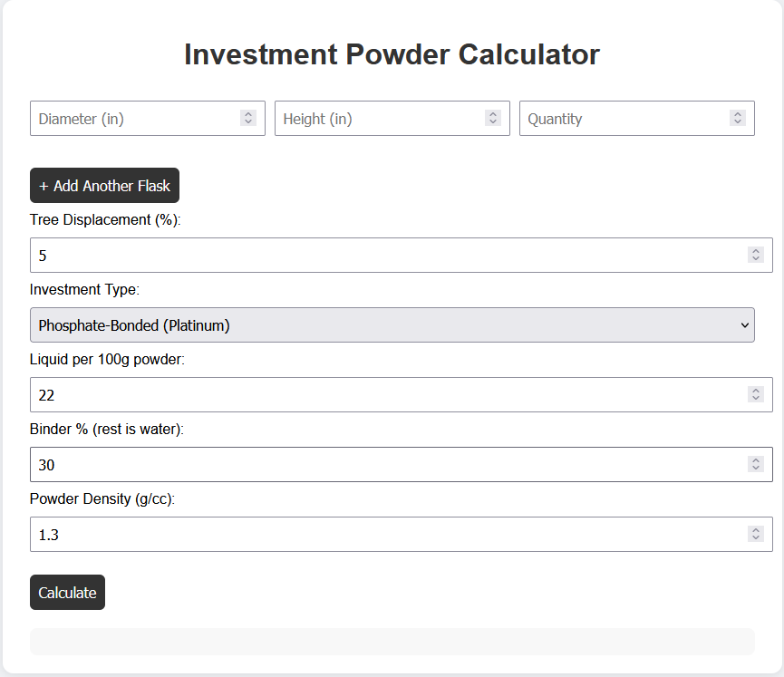The height and width of the screenshot is (677, 784).
Task: Decrement the Height value spinner
Action: [x=493, y=123]
